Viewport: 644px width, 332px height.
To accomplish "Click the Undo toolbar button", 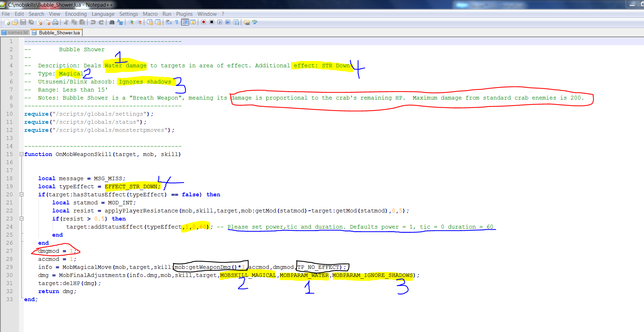I will [93, 22].
